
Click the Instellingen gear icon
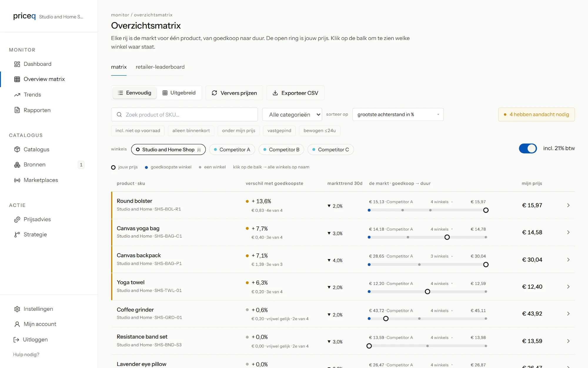[x=17, y=309]
